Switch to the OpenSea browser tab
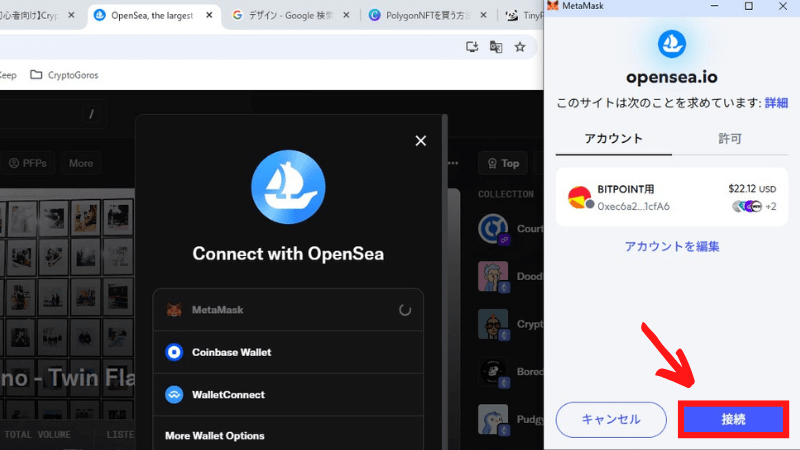This screenshot has width=800, height=450. pos(153,15)
